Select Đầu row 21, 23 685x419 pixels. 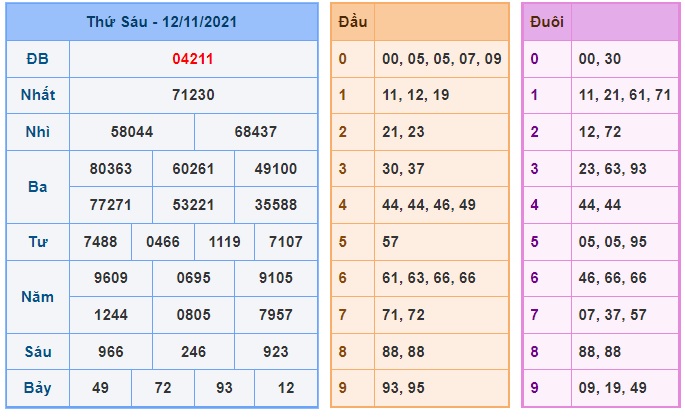click(x=403, y=132)
